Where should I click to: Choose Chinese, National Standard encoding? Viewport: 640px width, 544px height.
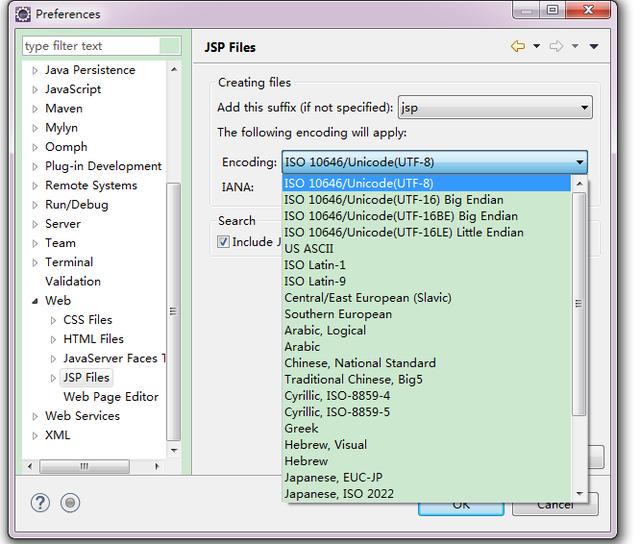360,363
